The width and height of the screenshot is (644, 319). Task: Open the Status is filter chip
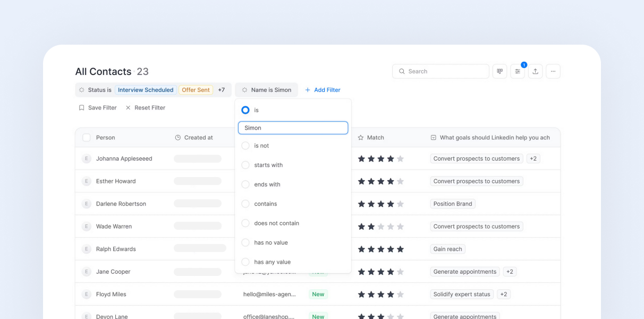coord(153,90)
